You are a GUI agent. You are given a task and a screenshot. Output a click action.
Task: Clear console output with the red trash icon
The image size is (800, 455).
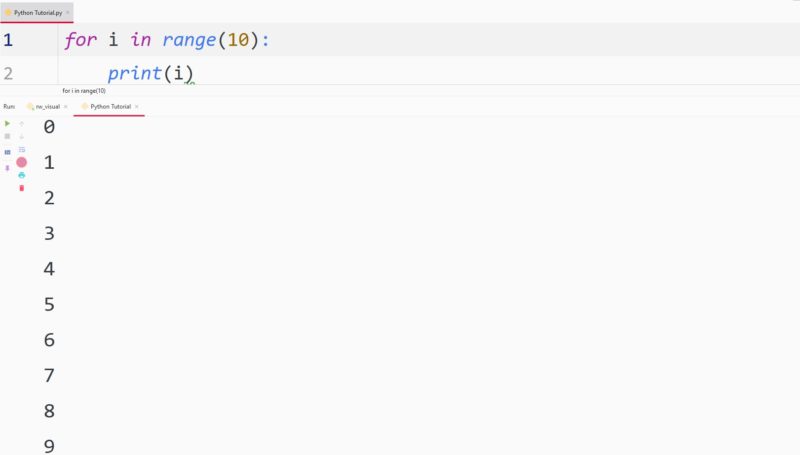[21, 188]
